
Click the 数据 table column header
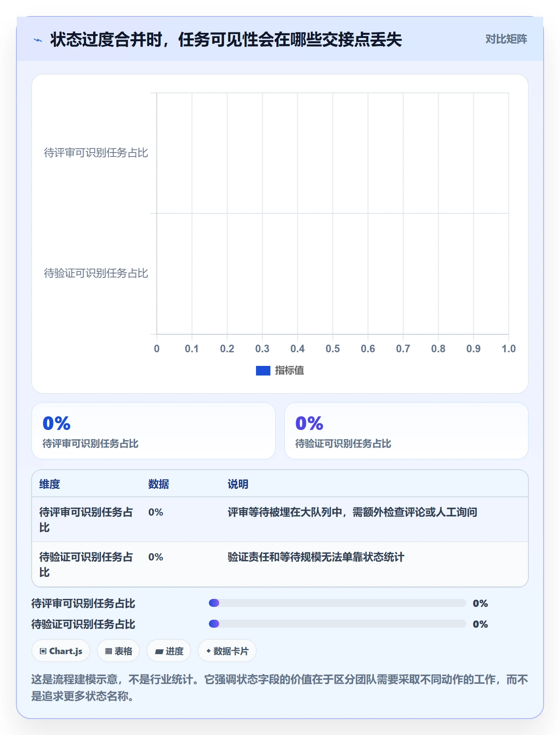159,484
